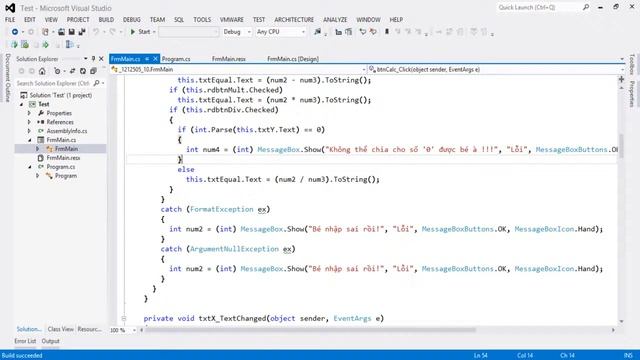640x360 pixels.
Task: Click the Solution Explorer search magnifier icon
Action: (x=96, y=83)
